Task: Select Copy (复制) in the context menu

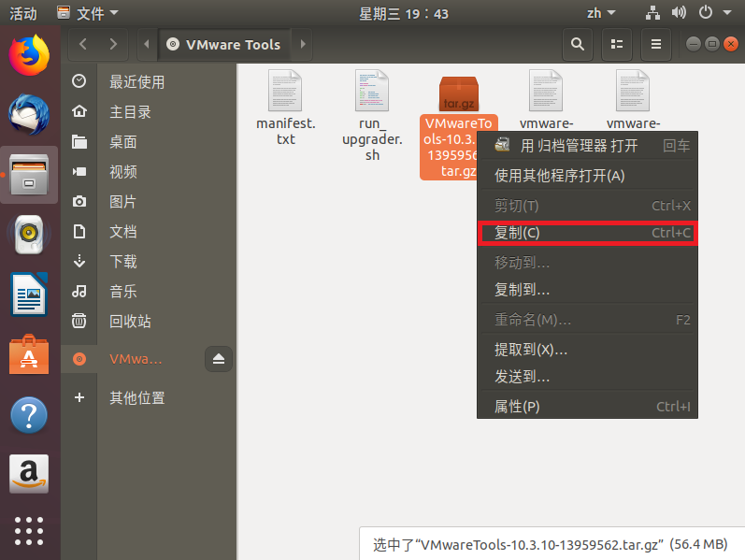Action: tap(517, 233)
